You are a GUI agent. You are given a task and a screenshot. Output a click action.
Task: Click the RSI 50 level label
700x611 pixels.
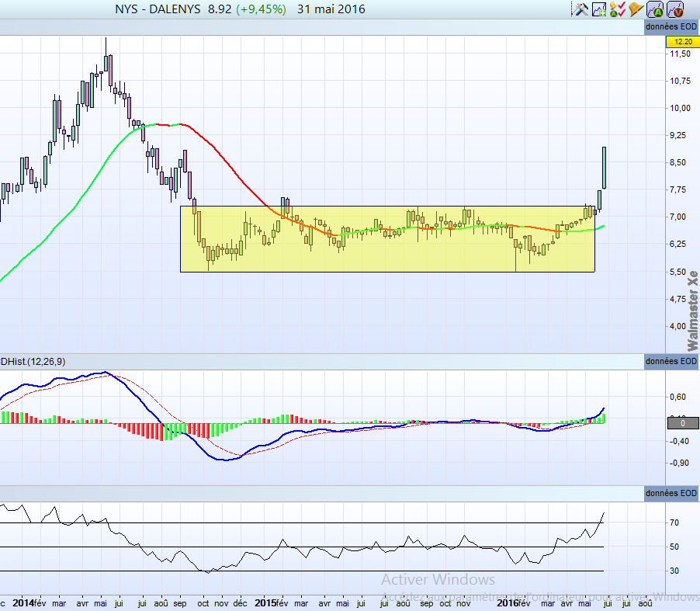[x=674, y=547]
